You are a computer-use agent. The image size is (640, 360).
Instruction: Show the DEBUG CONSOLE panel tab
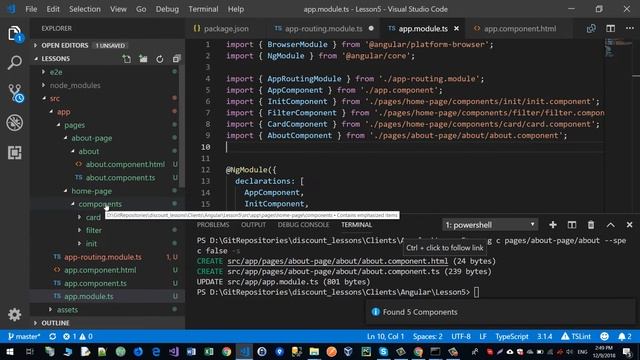303,225
